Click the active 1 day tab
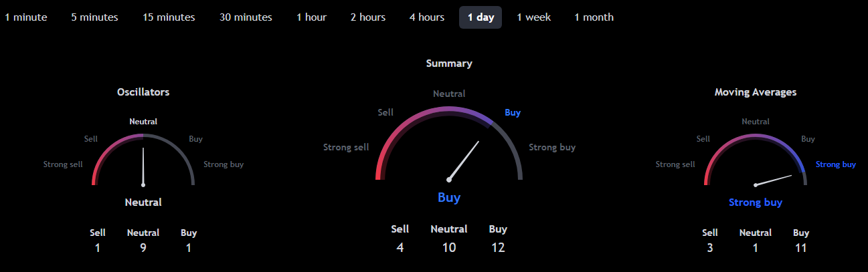This screenshot has width=868, height=272. pos(481,17)
